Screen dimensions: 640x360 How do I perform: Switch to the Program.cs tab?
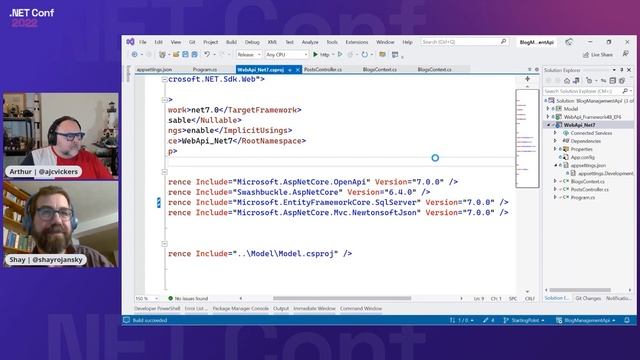click(x=205, y=70)
